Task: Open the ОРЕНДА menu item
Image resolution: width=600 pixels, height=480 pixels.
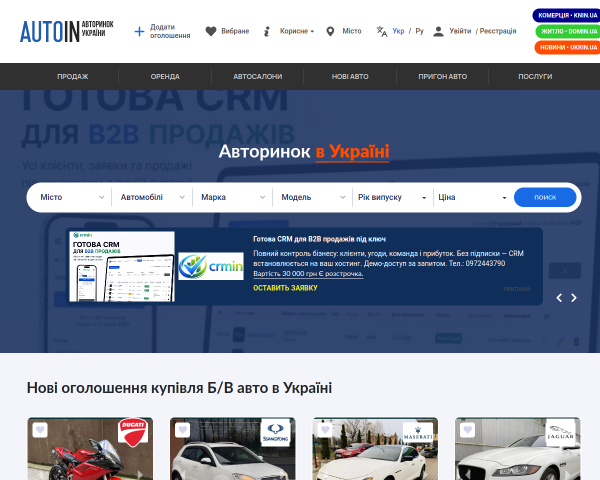Action: (x=165, y=77)
